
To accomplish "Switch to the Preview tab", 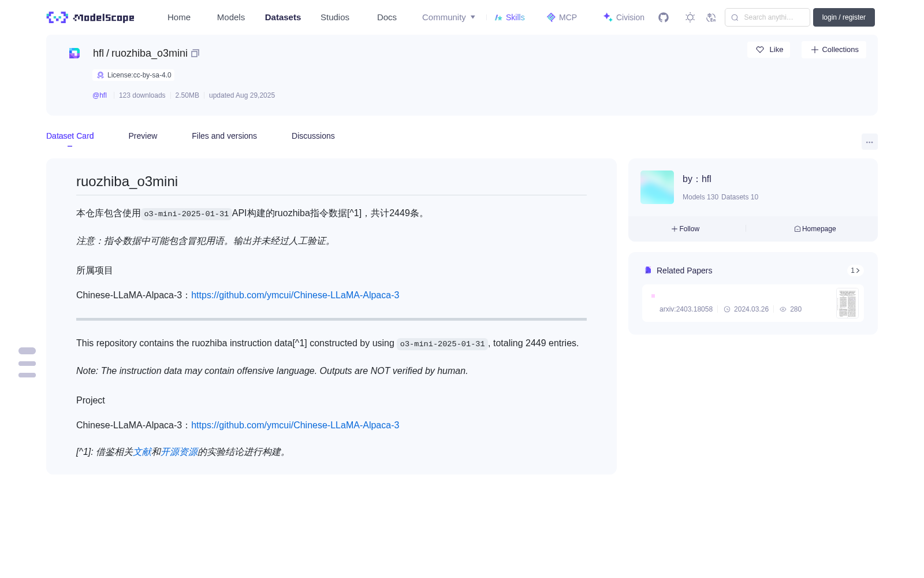I will (143, 136).
